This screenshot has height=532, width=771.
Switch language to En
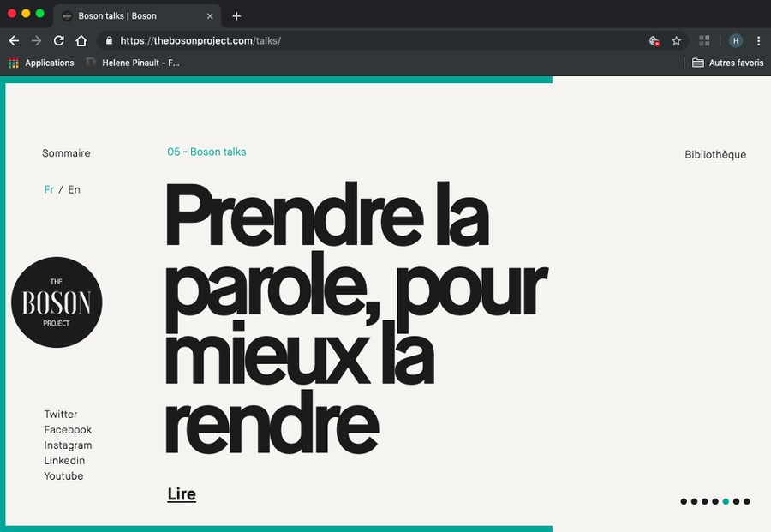(x=75, y=189)
